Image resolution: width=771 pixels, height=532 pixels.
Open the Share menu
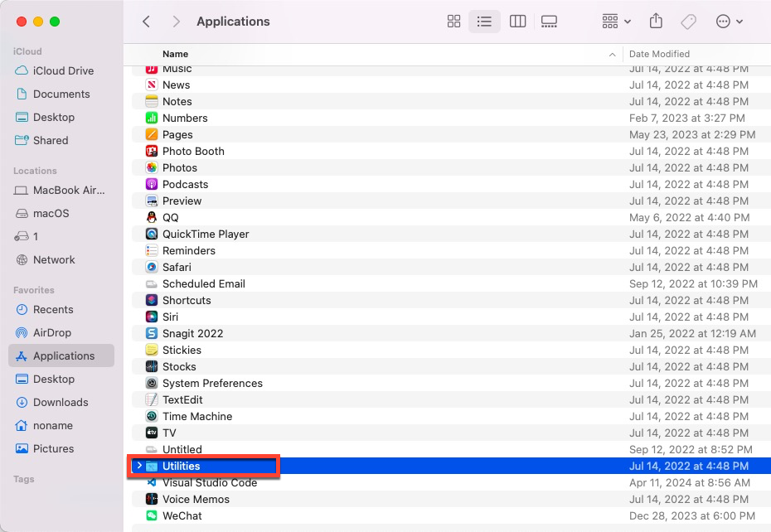[656, 22]
